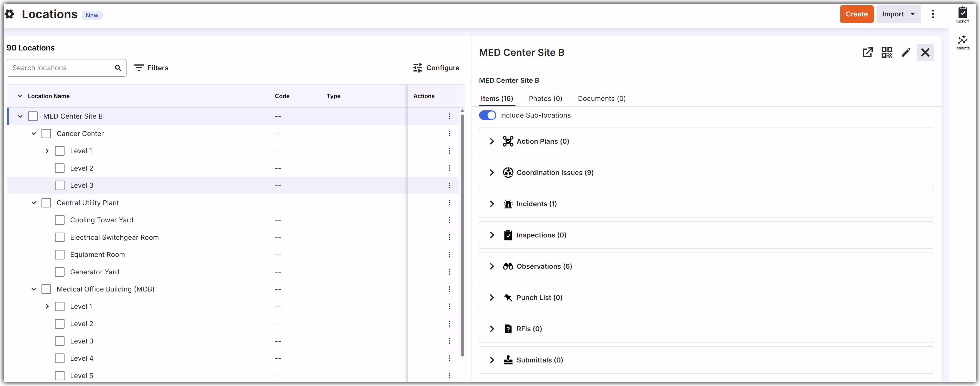
Task: Expand the Submittals (0) section
Action: (x=491, y=360)
